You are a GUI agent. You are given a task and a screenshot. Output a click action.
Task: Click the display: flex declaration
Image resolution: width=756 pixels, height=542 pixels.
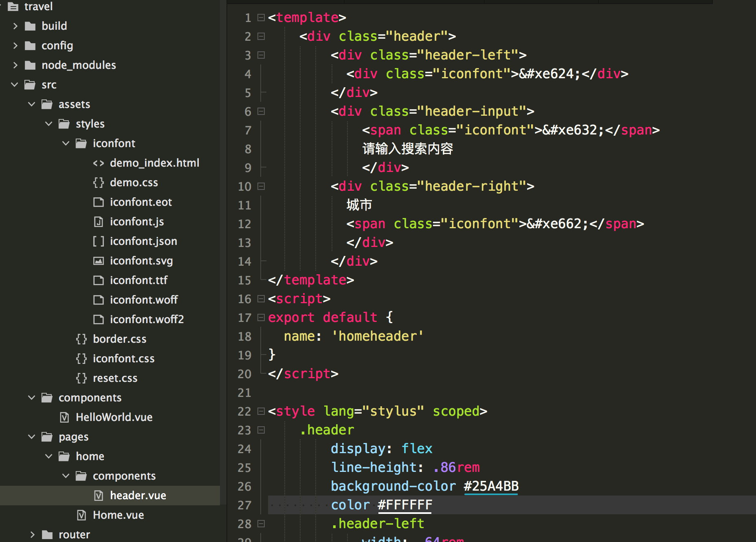pyautogui.click(x=381, y=449)
